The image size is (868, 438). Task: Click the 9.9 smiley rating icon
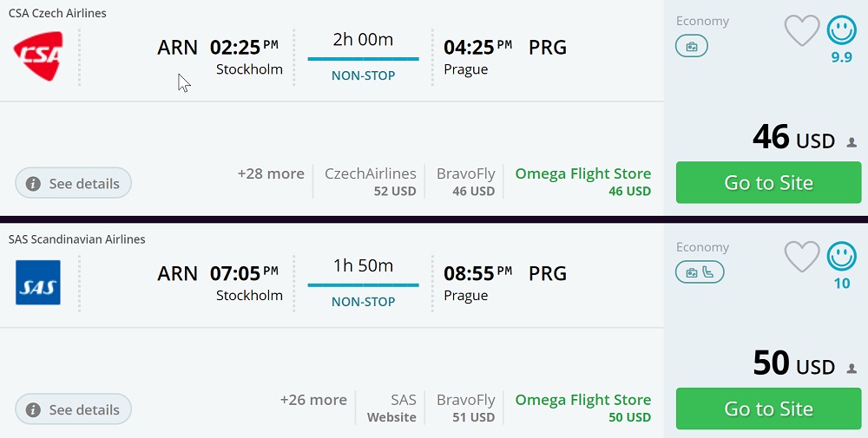[x=841, y=31]
